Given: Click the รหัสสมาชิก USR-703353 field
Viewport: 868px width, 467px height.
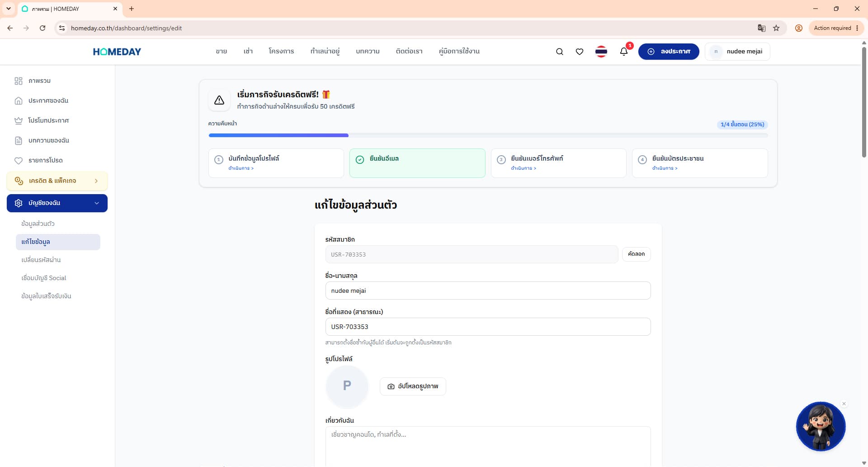Looking at the screenshot, I should pyautogui.click(x=472, y=254).
